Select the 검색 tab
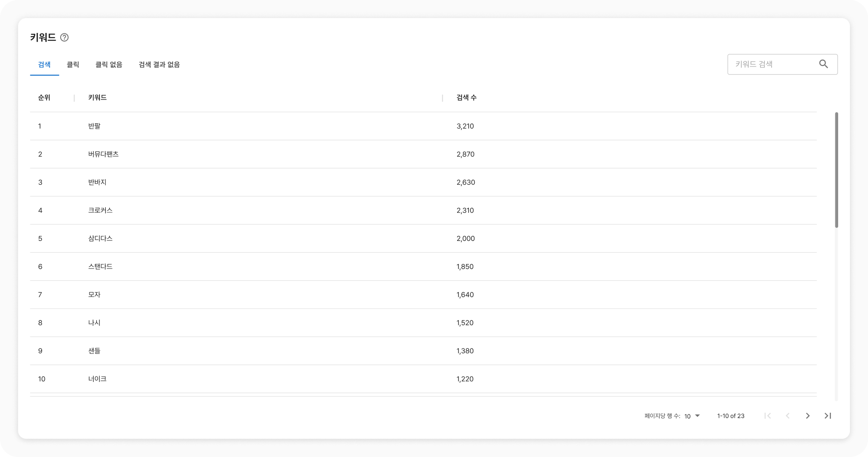This screenshot has width=868, height=457. (x=44, y=65)
